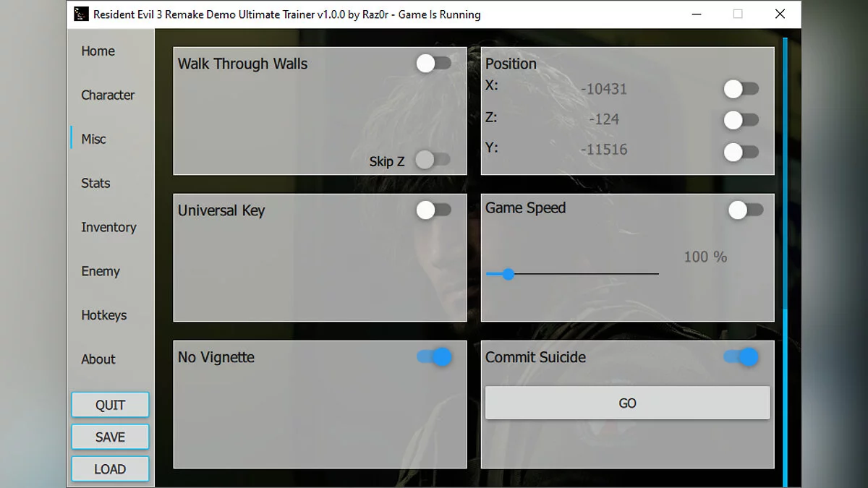The height and width of the screenshot is (488, 868).
Task: Enable the Game Speed toggle
Action: click(x=746, y=210)
